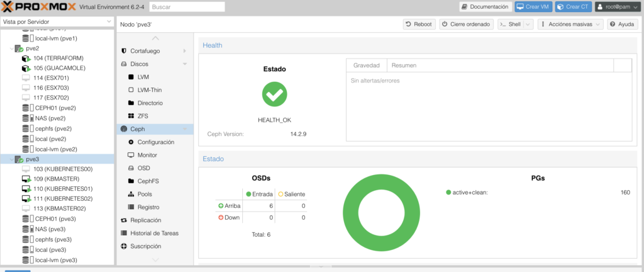The width and height of the screenshot is (644, 272).
Task: Open the Directorio menu item
Action: tap(155, 103)
